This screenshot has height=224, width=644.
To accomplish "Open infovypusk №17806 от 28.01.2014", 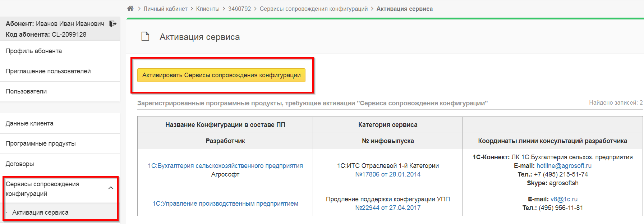I will 388,174.
